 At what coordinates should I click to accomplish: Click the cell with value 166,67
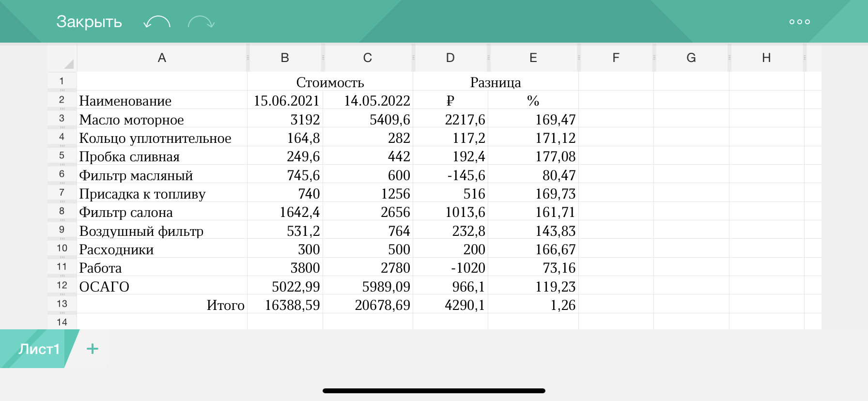click(533, 248)
